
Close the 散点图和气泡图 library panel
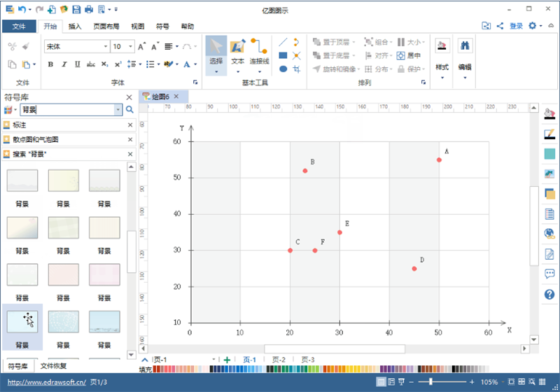[x=130, y=139]
